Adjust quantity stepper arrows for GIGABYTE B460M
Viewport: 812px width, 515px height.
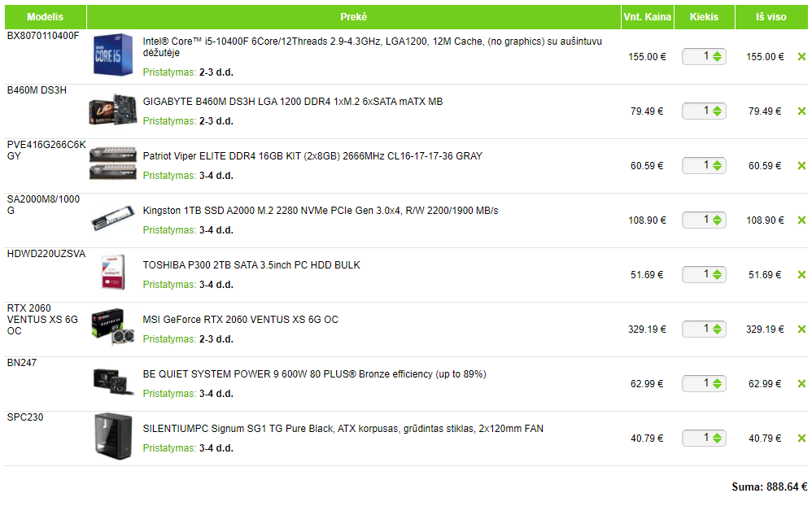click(718, 111)
